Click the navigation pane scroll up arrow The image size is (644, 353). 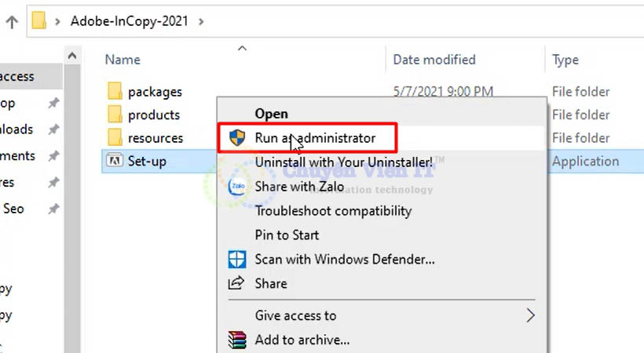tap(71, 56)
